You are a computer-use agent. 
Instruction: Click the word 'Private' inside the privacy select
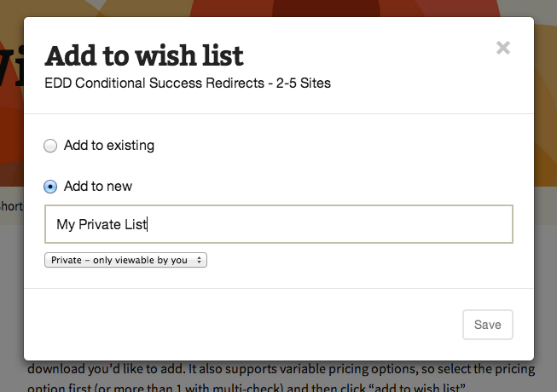pos(67,260)
